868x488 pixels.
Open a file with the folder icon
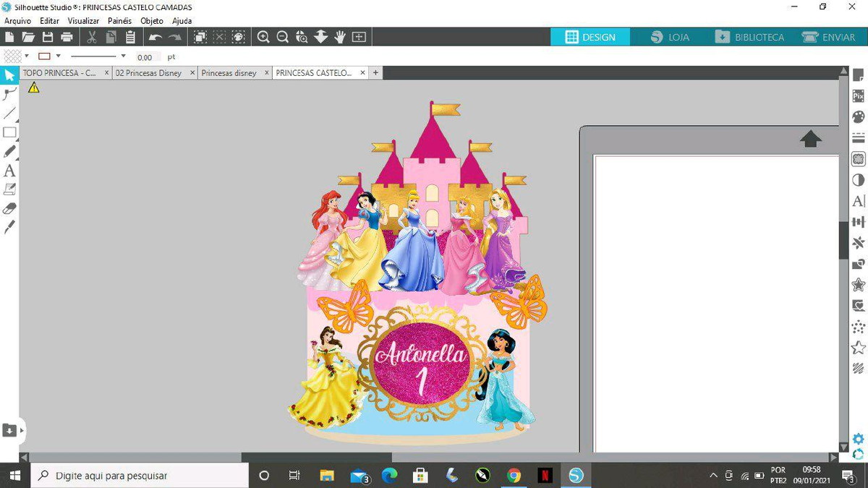point(28,37)
